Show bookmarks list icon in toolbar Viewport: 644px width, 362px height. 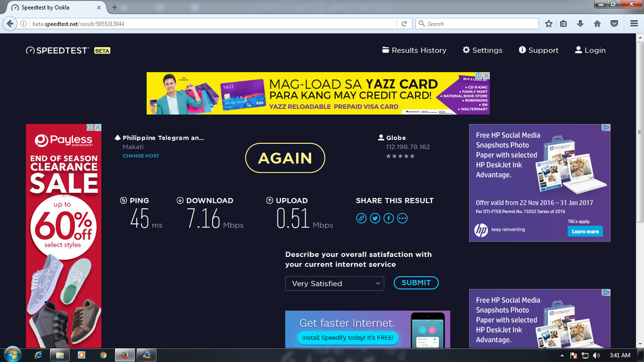click(x=563, y=24)
